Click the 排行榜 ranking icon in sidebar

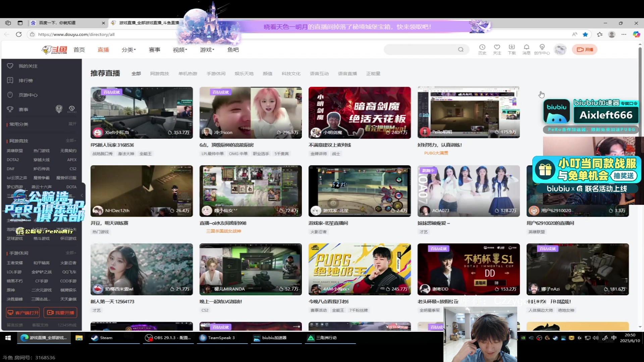point(10,80)
